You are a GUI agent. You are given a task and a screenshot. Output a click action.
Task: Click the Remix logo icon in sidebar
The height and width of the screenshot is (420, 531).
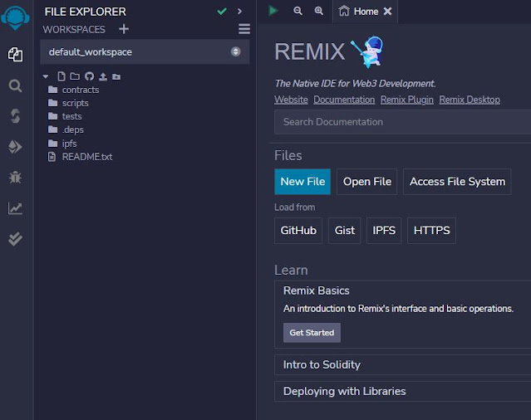[x=15, y=17]
